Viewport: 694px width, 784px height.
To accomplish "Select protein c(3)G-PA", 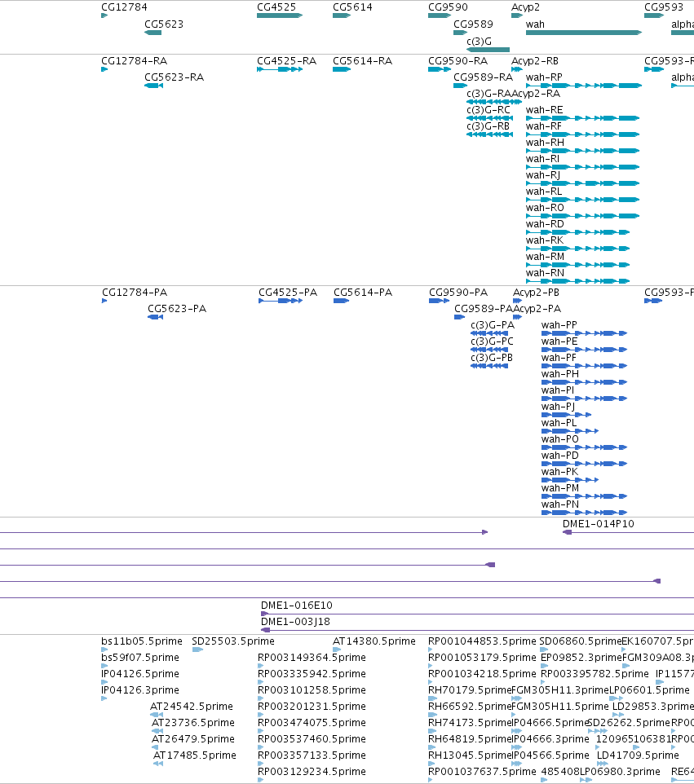I will 493,325.
